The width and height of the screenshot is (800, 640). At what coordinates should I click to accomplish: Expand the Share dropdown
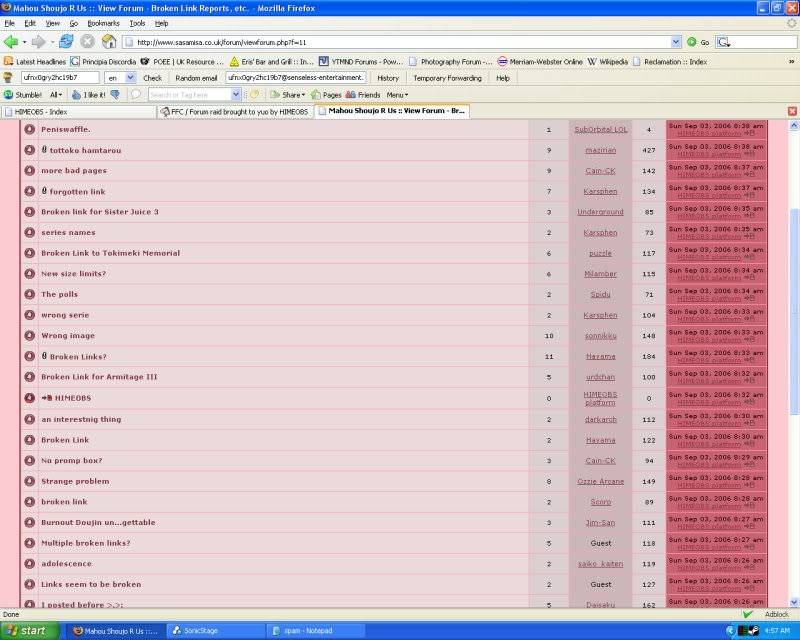pyautogui.click(x=287, y=95)
